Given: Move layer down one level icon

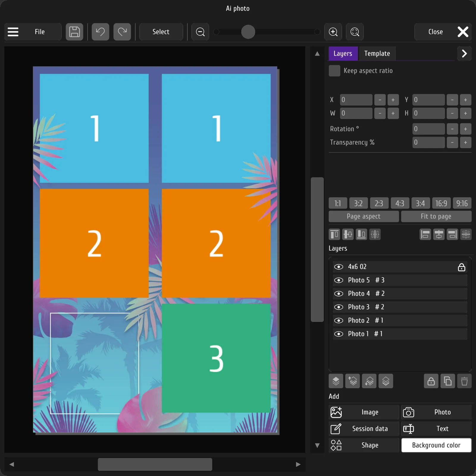Looking at the screenshot, I should tap(369, 381).
